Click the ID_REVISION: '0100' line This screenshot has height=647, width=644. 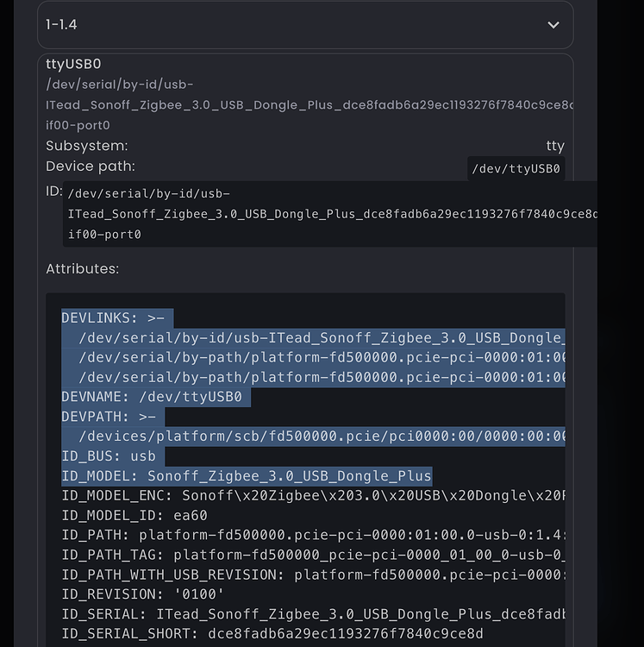[142, 595]
